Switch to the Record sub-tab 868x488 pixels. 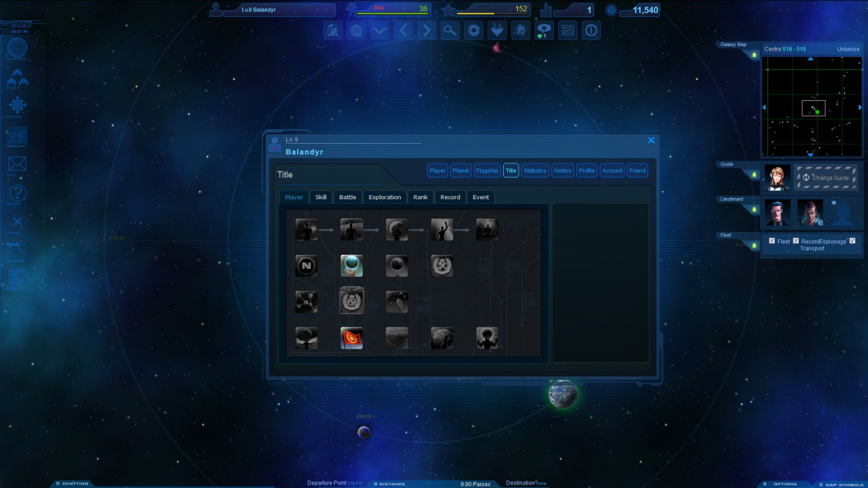450,197
